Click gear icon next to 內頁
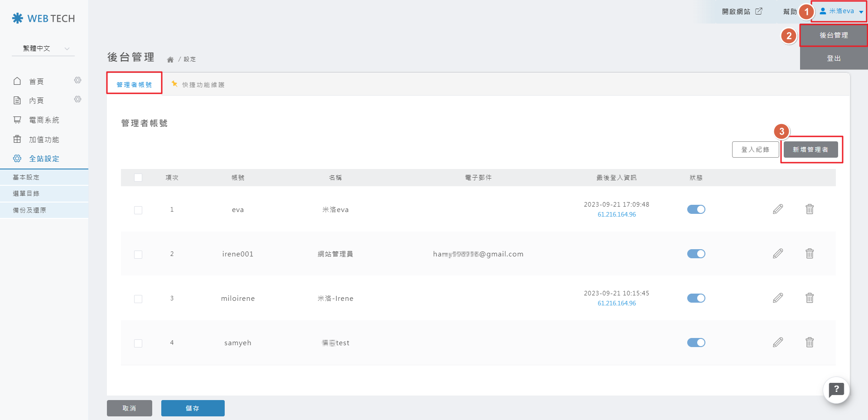Viewport: 868px width, 420px height. tap(78, 99)
